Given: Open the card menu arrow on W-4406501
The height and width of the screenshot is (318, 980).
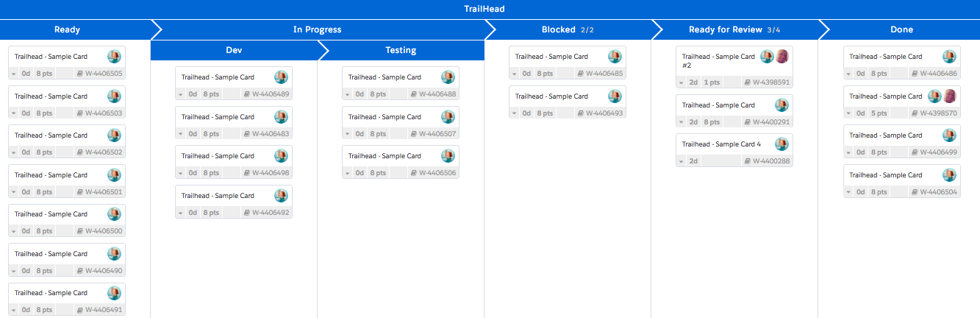Looking at the screenshot, I should click(14, 192).
